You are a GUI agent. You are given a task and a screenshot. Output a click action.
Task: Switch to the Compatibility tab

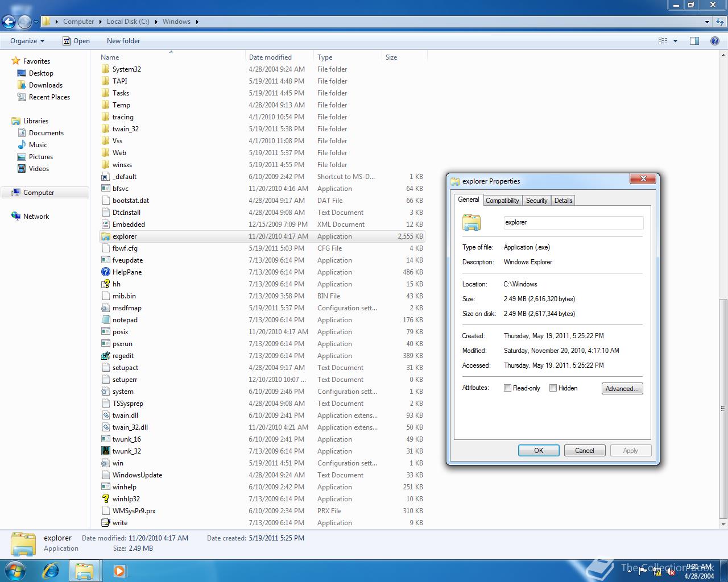(x=502, y=201)
